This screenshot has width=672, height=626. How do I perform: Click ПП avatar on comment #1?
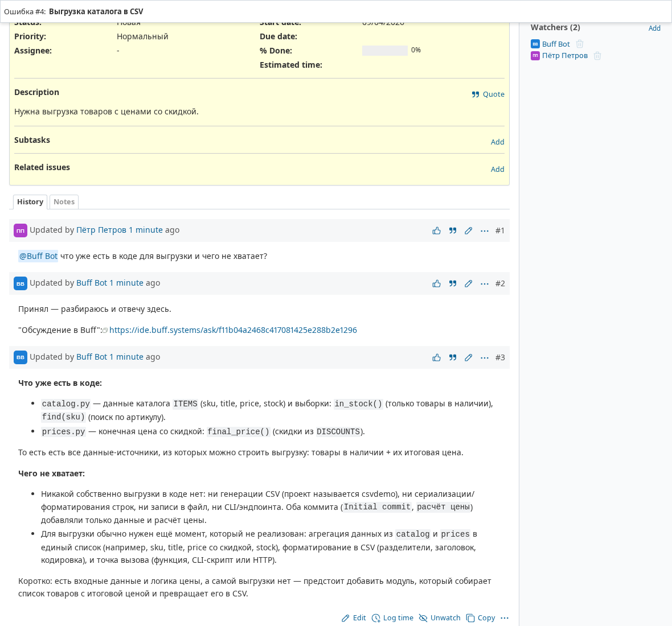20,230
